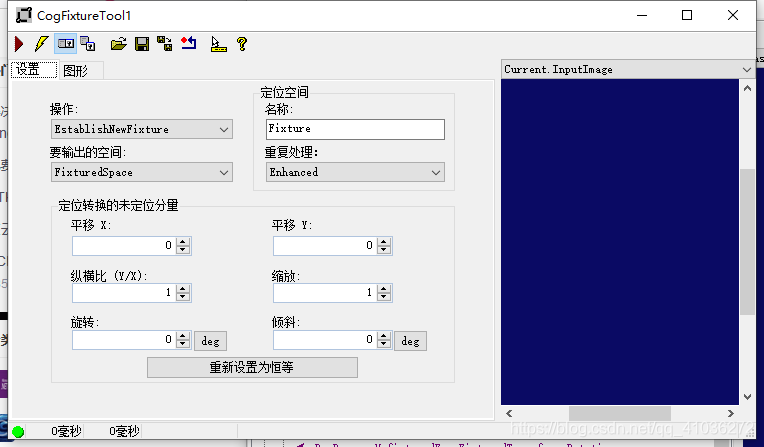Increase the 倾斜 value with up arrow
Screen dimensions: 764x447
point(384,336)
